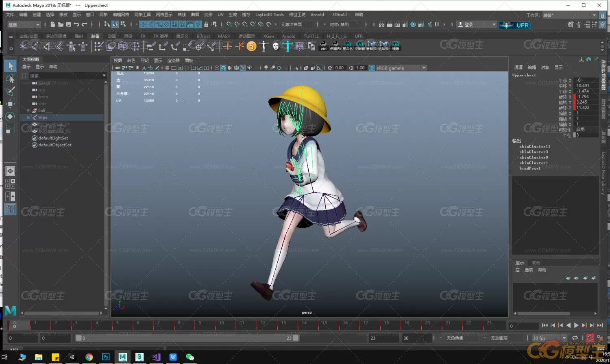Expand the Loli node in outliner
610x364 pixels.
(x=28, y=110)
